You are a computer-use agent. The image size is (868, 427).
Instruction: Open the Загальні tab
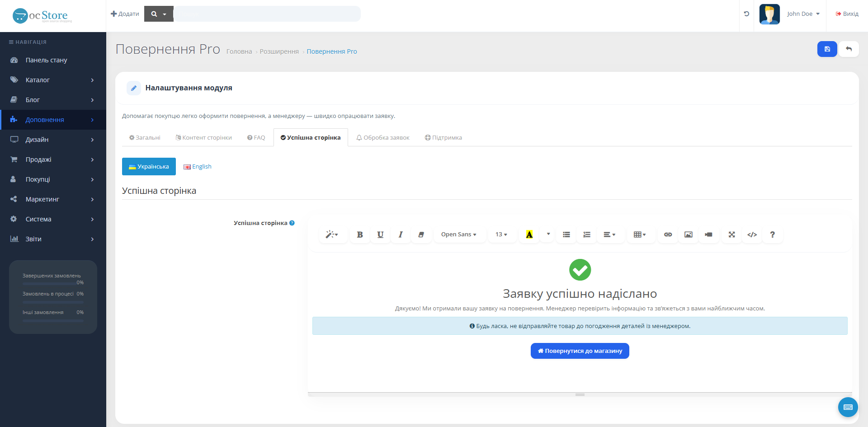(145, 138)
